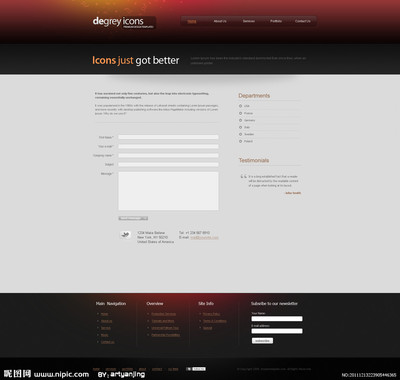Screen dimensions: 400x380
Task: Click the Departments heading
Action: click(x=254, y=96)
